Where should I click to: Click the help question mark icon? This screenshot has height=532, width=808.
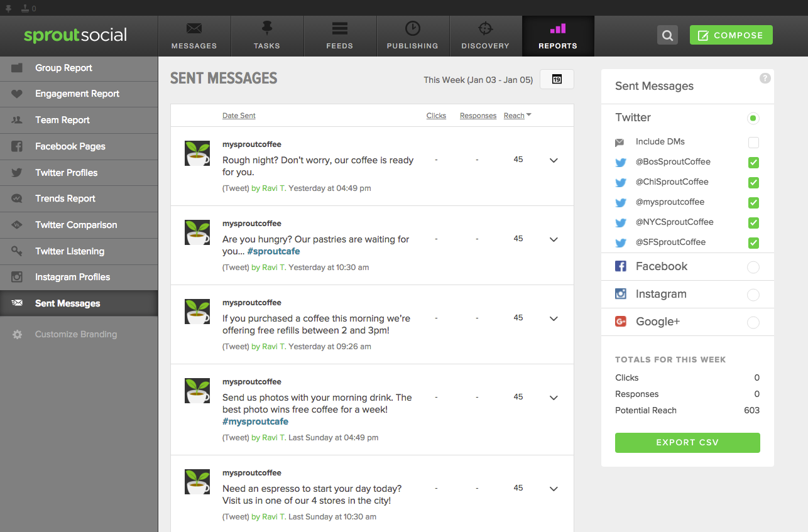[765, 79]
